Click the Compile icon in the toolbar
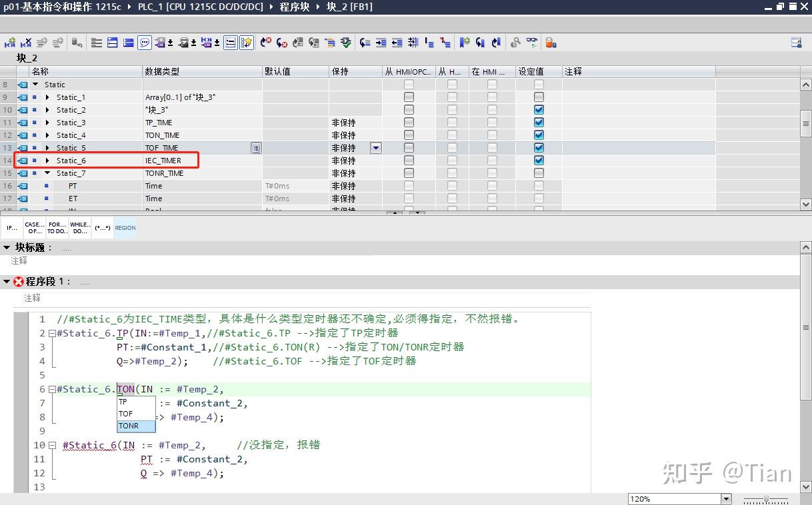Image resolution: width=812 pixels, height=505 pixels. coord(345,43)
